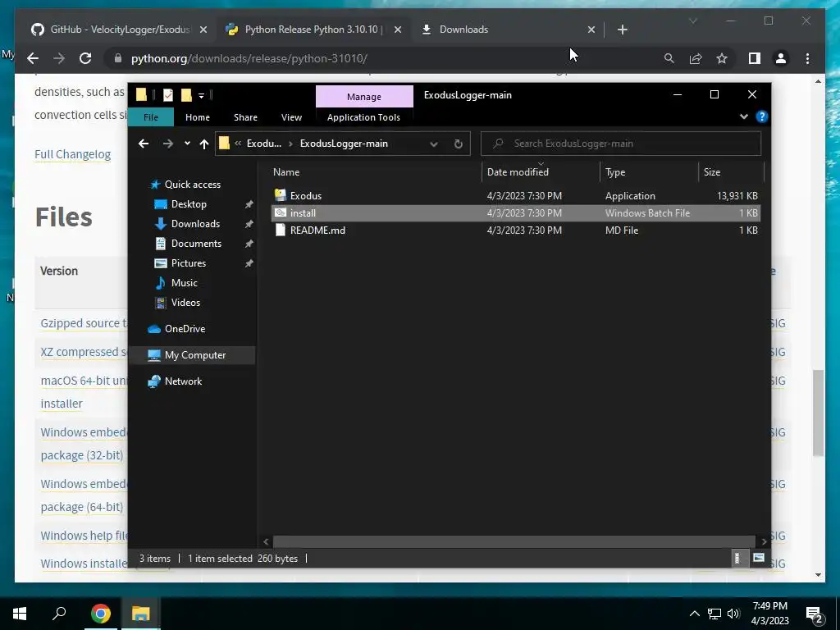The height and width of the screenshot is (630, 840).
Task: Go up one folder level in Explorer
Action: [x=204, y=144]
